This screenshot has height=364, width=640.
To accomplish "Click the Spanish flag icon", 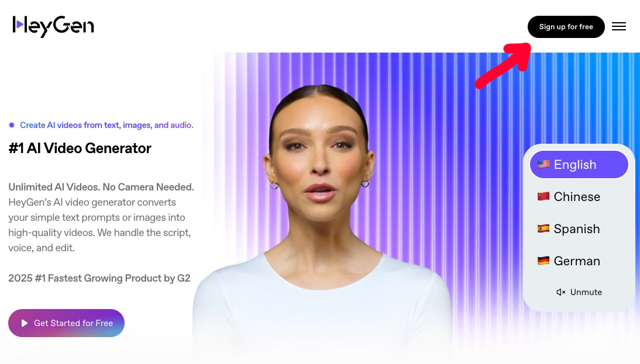I will (543, 228).
